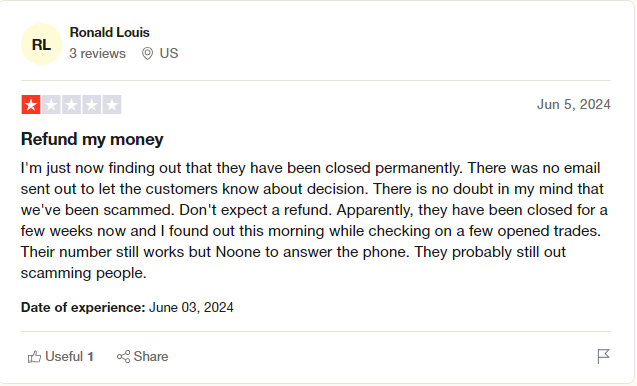Click the Useful button label
The image size is (637, 386).
tap(64, 357)
